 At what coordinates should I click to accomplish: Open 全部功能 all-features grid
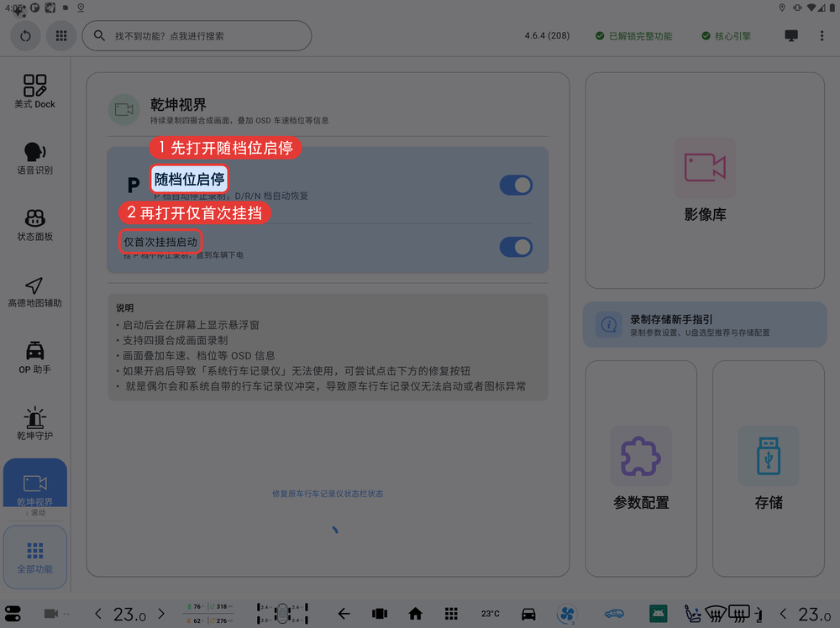coord(34,557)
